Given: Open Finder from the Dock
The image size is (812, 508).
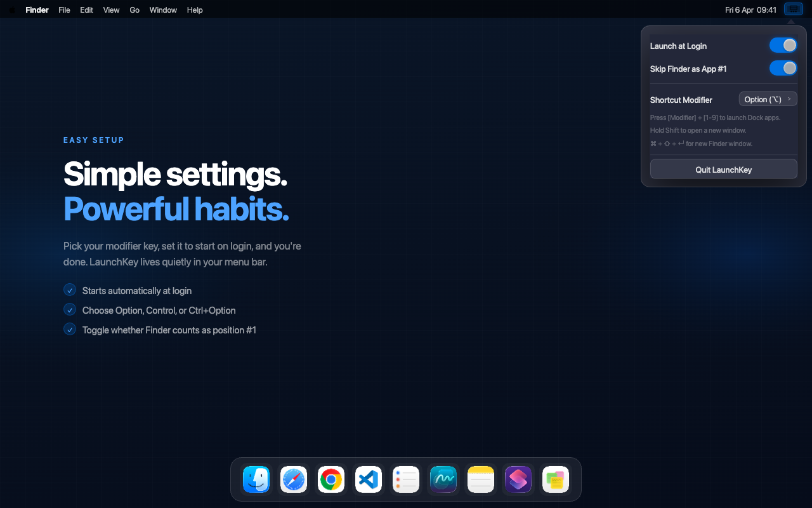Looking at the screenshot, I should (256, 479).
